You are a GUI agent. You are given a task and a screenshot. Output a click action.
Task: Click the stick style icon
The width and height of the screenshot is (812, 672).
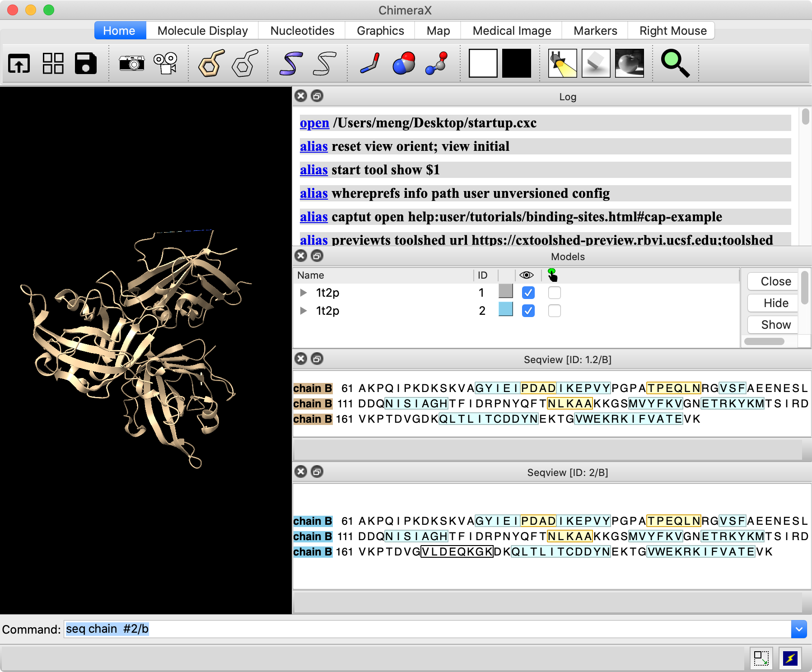tap(370, 63)
